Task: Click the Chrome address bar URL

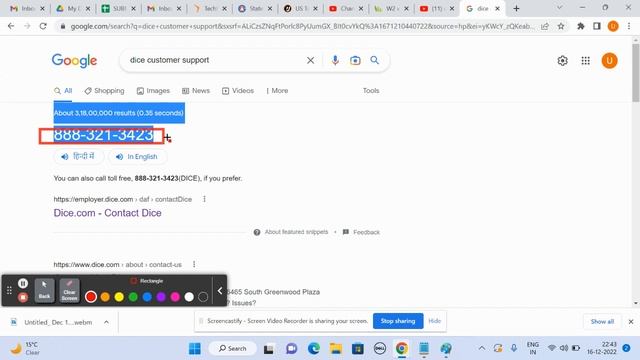Action: coord(301,26)
